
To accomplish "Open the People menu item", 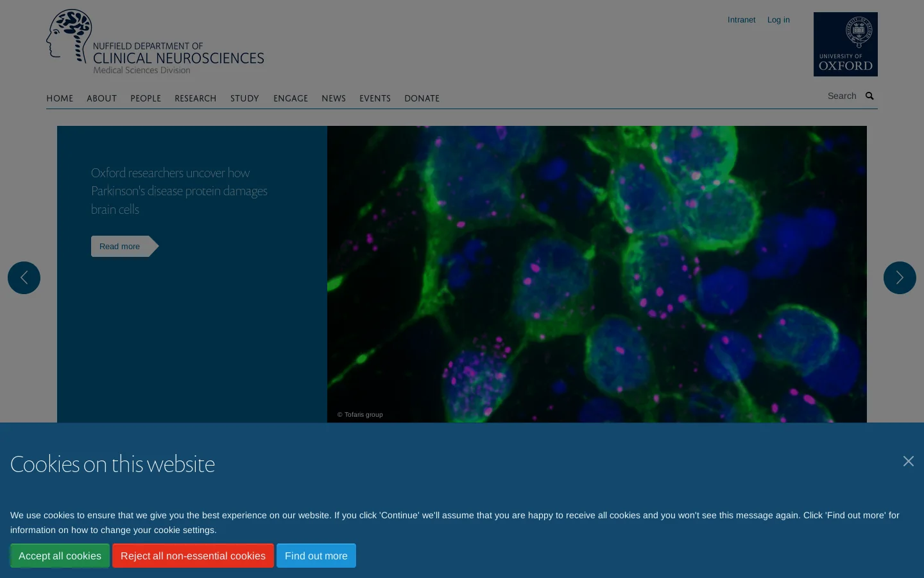I will 146,98.
